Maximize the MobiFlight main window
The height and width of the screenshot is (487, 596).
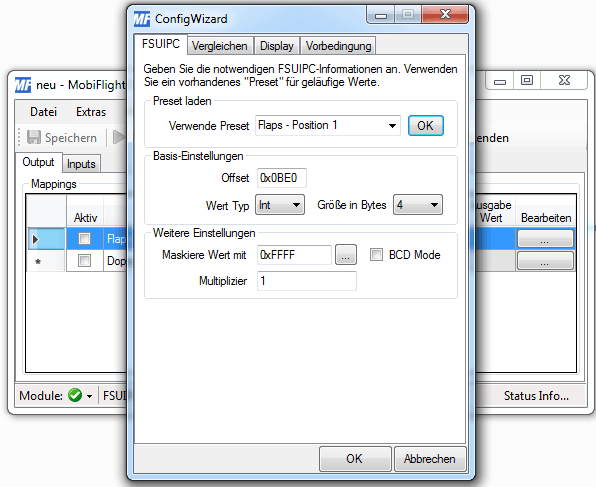tap(527, 80)
